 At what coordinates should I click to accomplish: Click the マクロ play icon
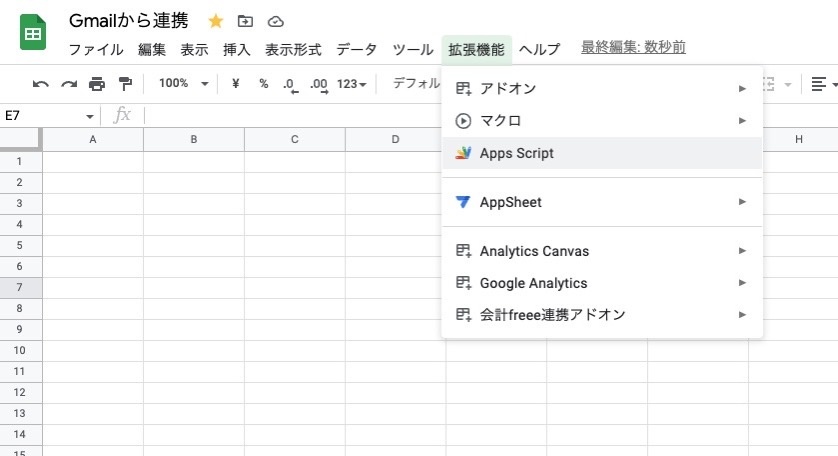463,121
